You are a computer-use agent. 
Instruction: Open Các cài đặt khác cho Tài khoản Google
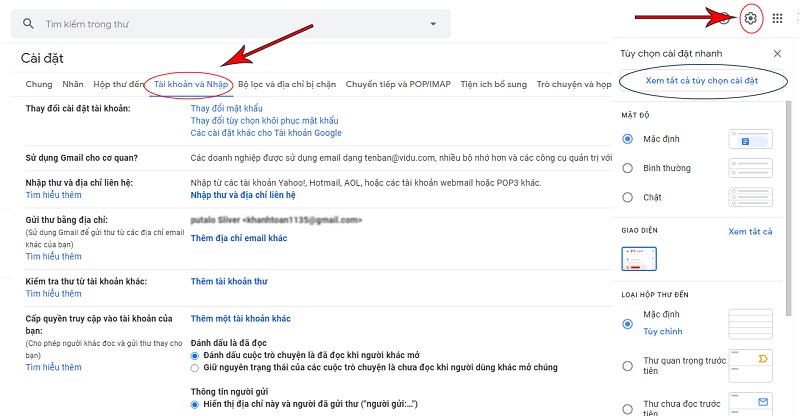pyautogui.click(x=266, y=133)
